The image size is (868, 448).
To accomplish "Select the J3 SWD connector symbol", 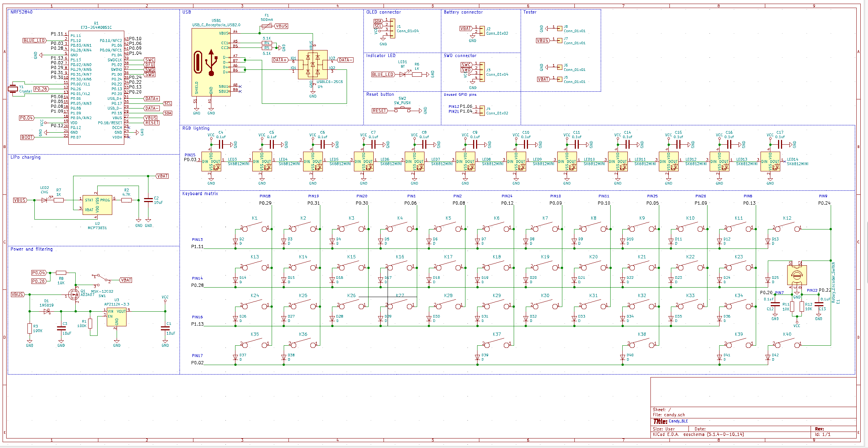I will point(482,72).
